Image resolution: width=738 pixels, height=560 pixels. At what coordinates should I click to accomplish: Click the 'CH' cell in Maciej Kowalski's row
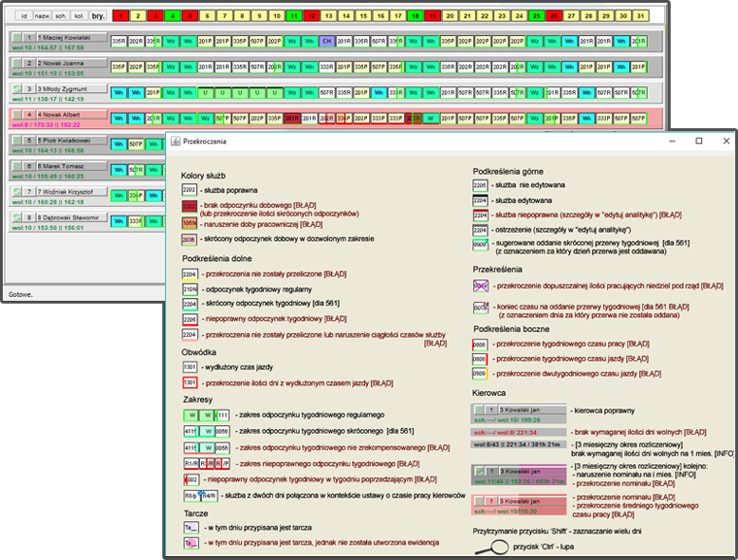coord(326,42)
